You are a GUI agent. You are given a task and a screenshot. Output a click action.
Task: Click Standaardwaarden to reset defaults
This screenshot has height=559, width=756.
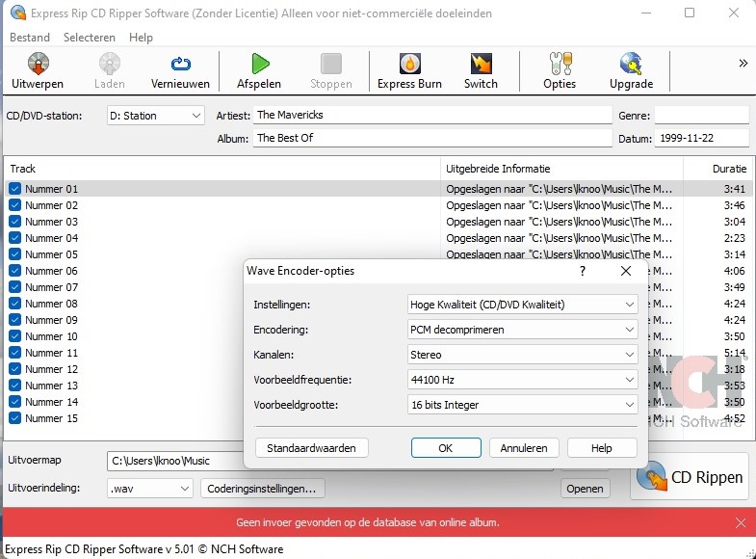311,448
